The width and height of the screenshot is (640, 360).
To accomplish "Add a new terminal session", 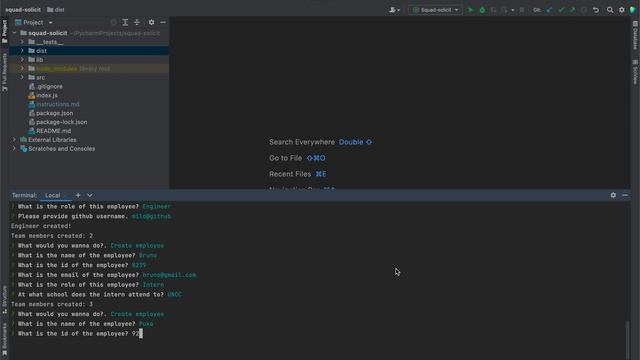I will [x=78, y=196].
